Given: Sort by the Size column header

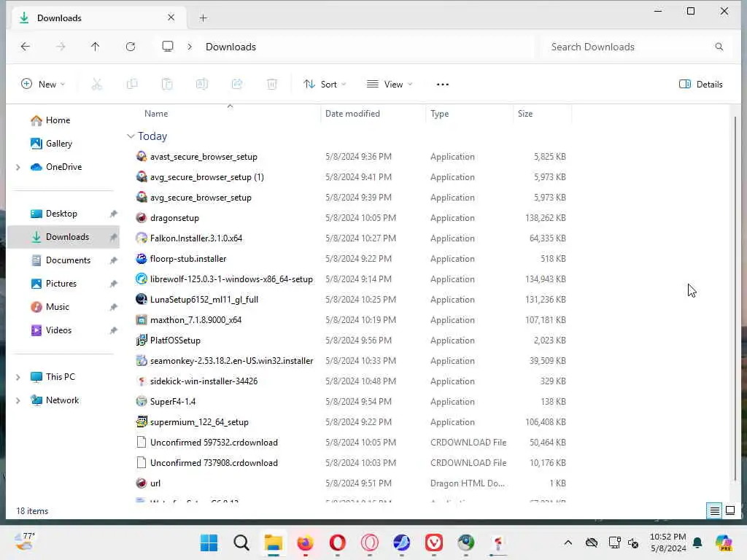Looking at the screenshot, I should tap(525, 114).
